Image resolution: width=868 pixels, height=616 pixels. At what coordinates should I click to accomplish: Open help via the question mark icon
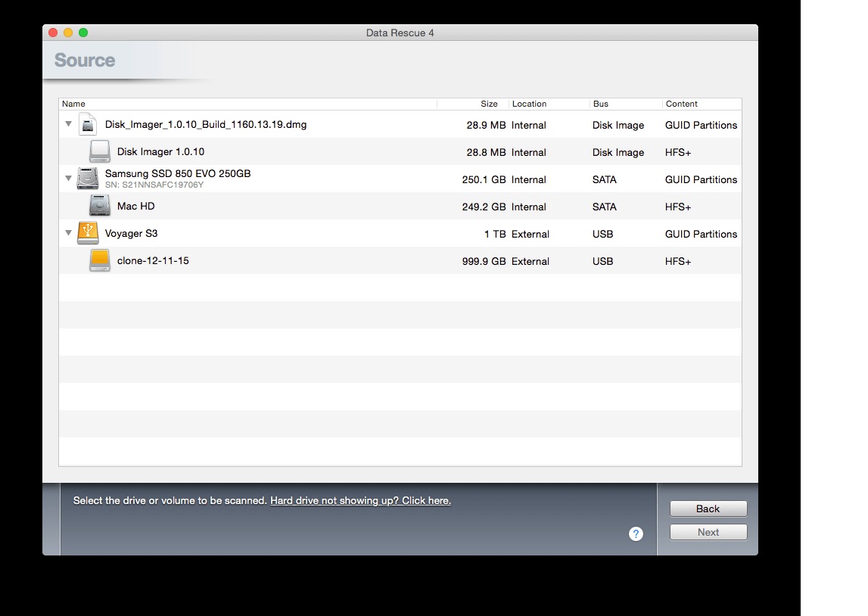click(x=636, y=534)
